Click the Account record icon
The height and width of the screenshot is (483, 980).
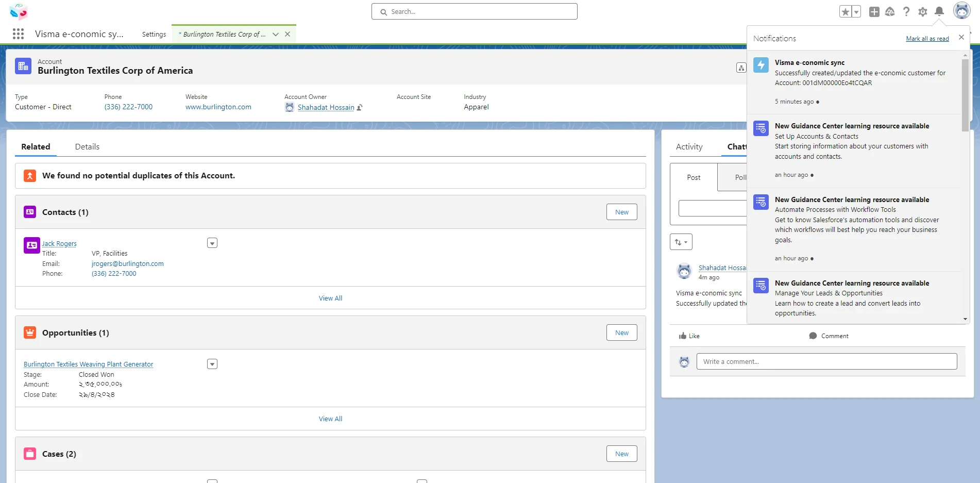click(x=23, y=66)
